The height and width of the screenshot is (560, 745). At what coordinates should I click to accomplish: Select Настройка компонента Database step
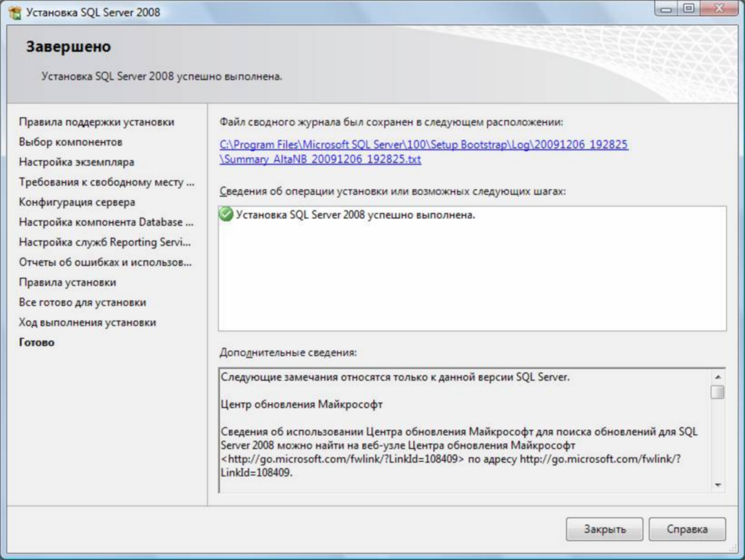(106, 222)
